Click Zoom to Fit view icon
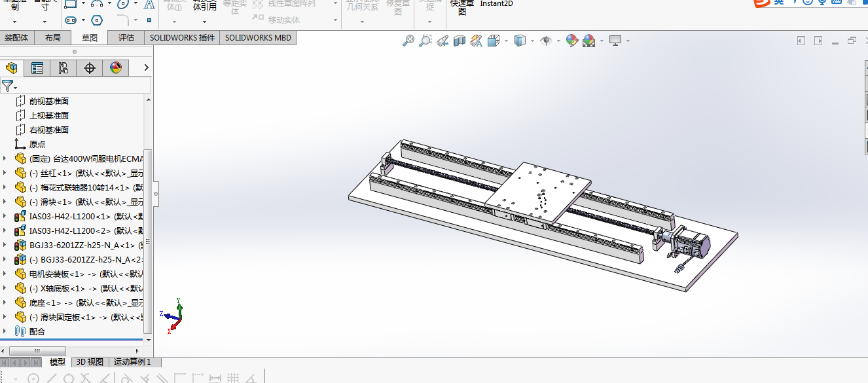 [x=408, y=41]
